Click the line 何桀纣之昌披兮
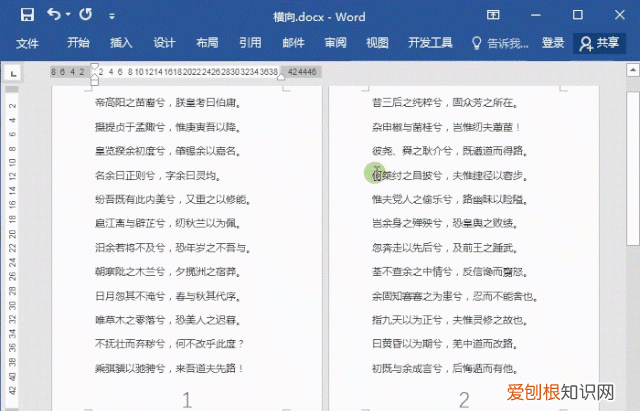Image resolution: width=640 pixels, height=411 pixels. point(449,176)
